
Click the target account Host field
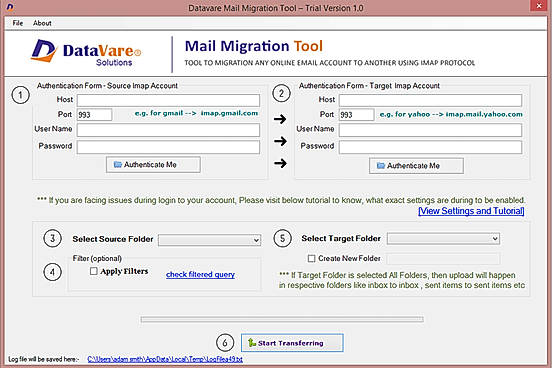click(430, 100)
